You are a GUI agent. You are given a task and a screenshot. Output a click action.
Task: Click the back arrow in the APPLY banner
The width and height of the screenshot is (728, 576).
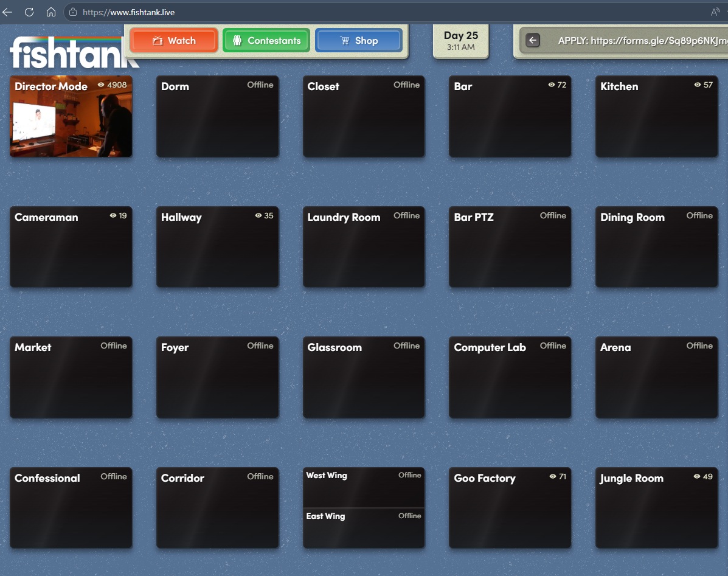533,40
